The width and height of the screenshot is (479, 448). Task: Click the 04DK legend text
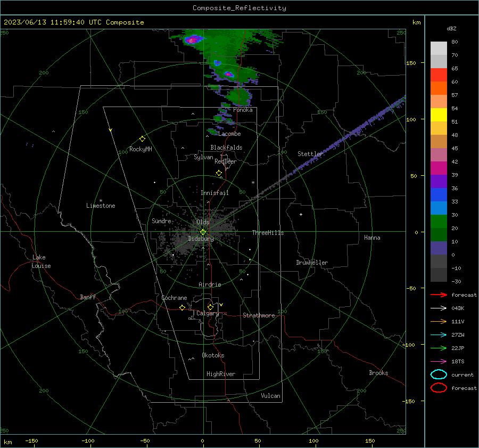(x=458, y=308)
